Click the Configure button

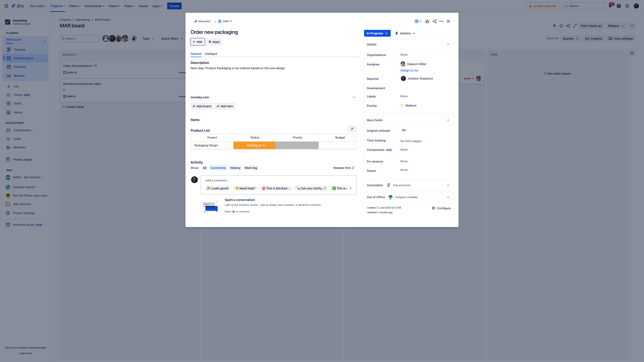point(441,208)
